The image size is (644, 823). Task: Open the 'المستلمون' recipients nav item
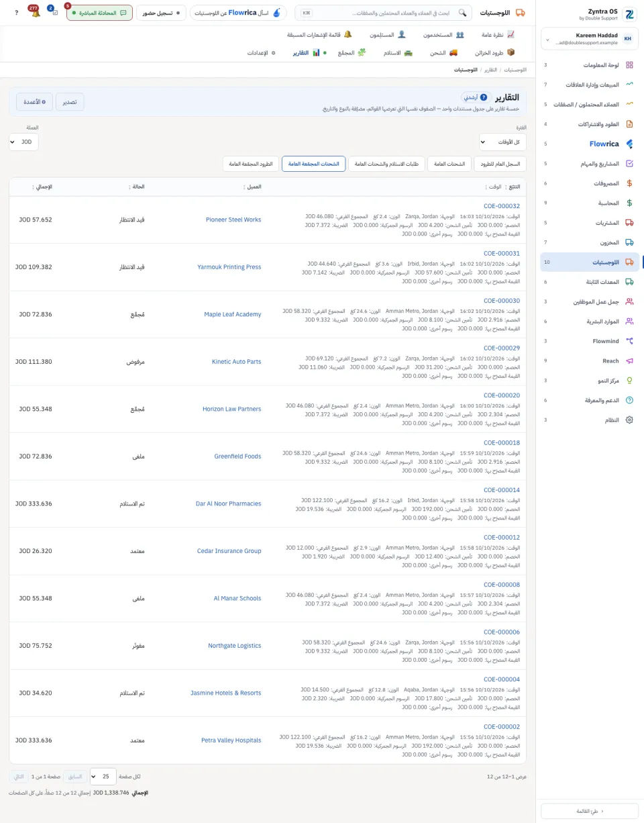[388, 34]
